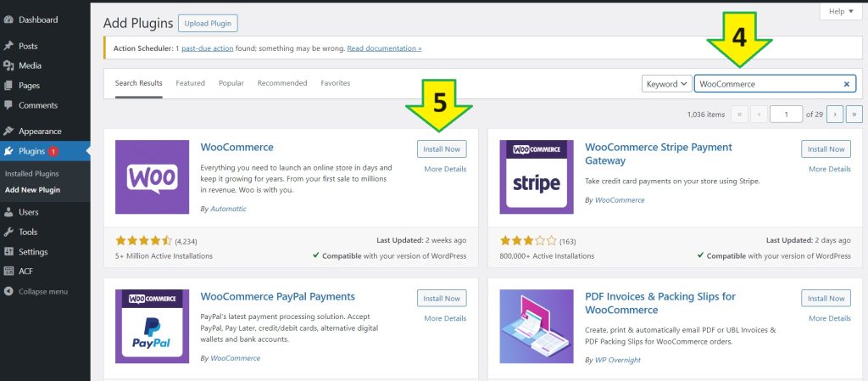Screen dimensions: 868x381
Task: Click the Posts pushpin icon
Action: (8, 46)
